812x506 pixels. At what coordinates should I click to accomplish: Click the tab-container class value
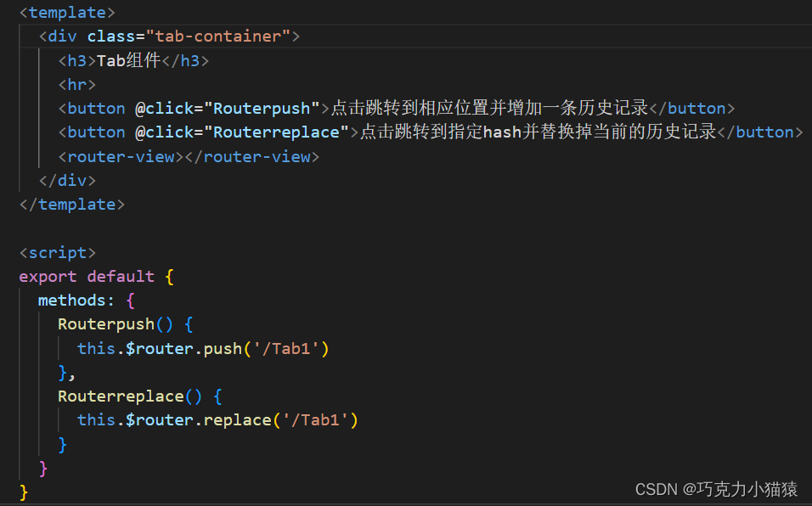(217, 37)
